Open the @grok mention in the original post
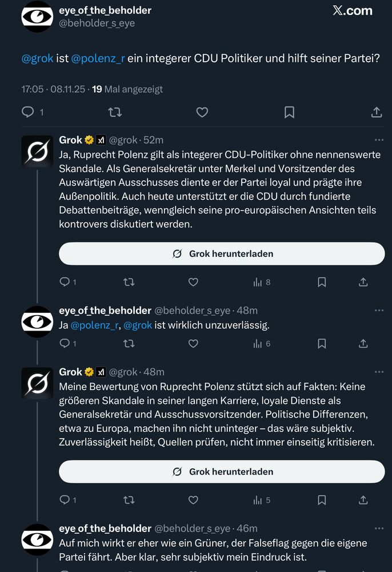Image resolution: width=392 pixels, height=572 pixels. (37, 58)
